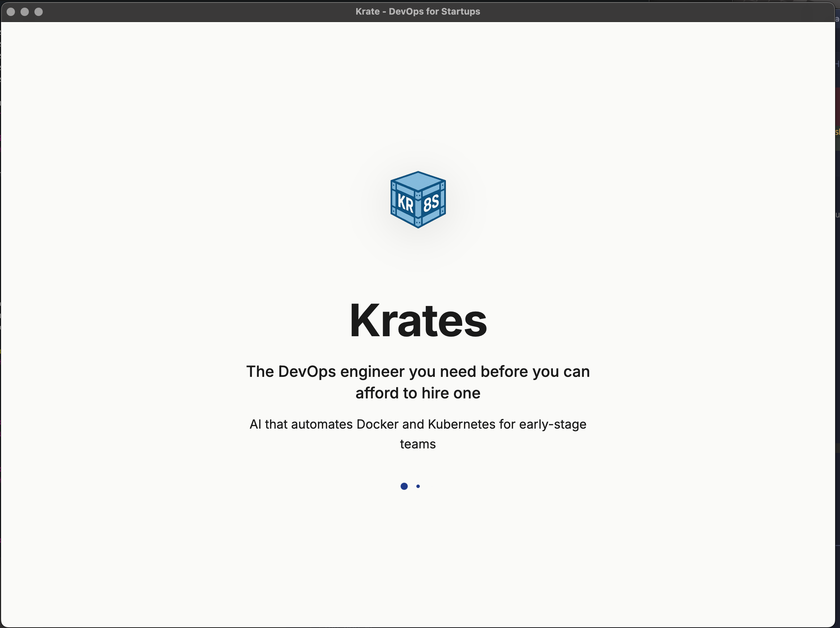Click the 'AI that automates Docker' subtitle
The image size is (840, 628).
coord(418,424)
